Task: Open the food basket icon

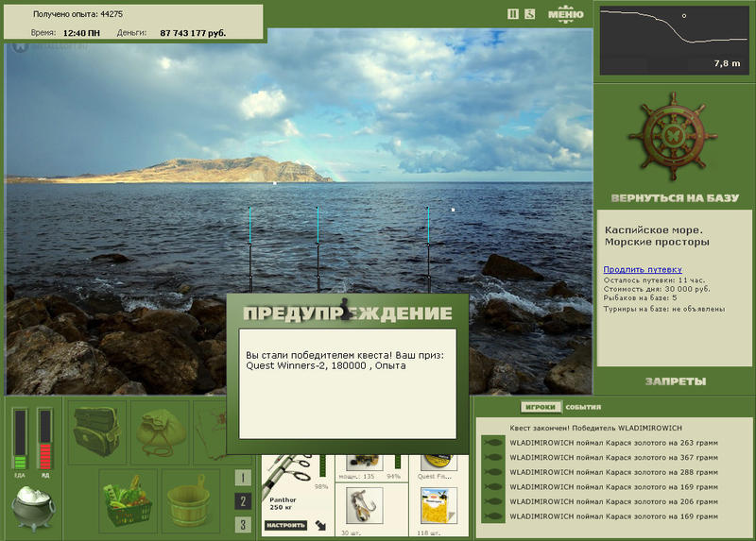Action: click(129, 500)
